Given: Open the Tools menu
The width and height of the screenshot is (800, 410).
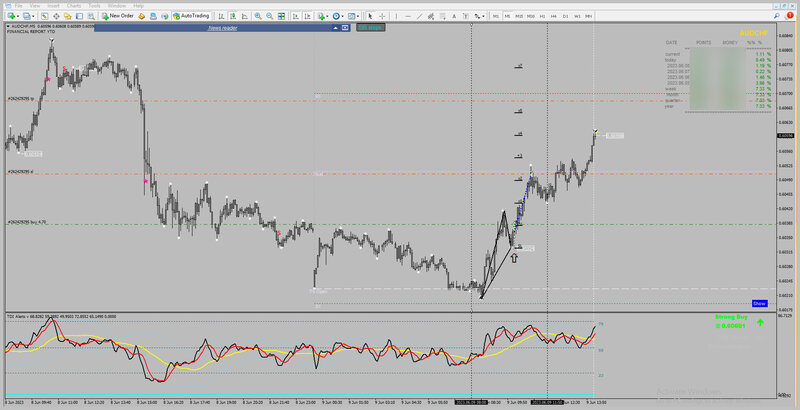Looking at the screenshot, I should click(94, 6).
